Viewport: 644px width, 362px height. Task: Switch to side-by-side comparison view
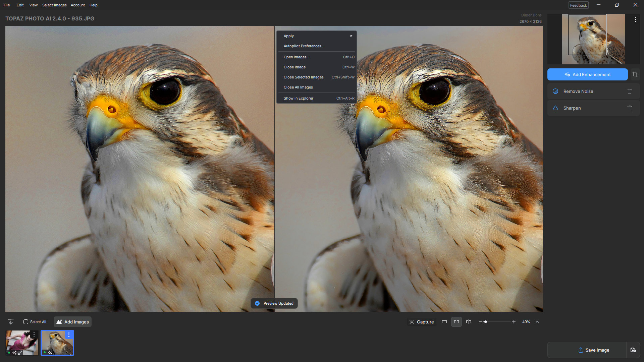[457, 322]
